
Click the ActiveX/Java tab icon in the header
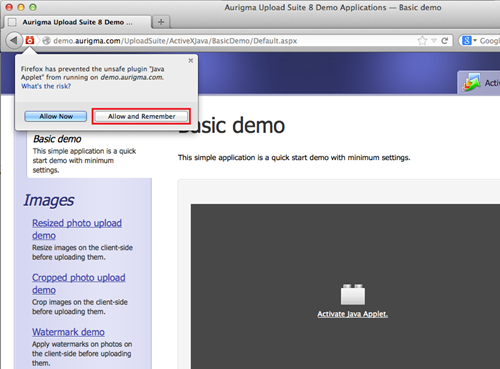[471, 83]
